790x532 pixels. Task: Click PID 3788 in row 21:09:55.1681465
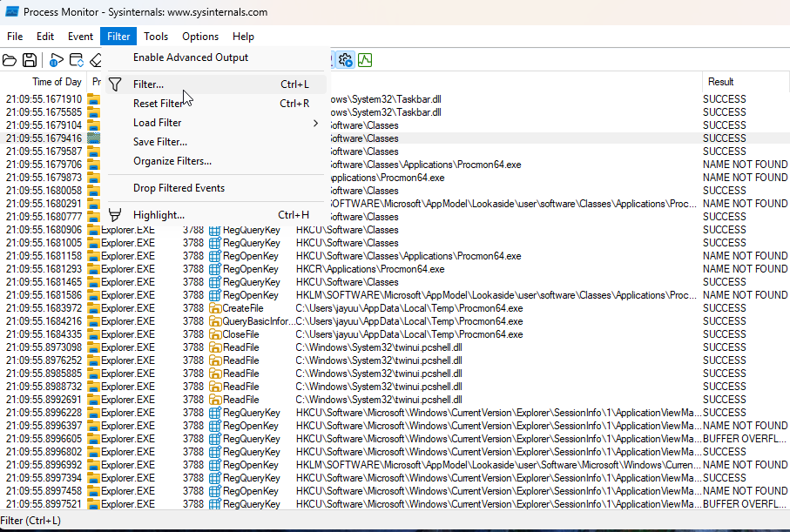tap(193, 282)
